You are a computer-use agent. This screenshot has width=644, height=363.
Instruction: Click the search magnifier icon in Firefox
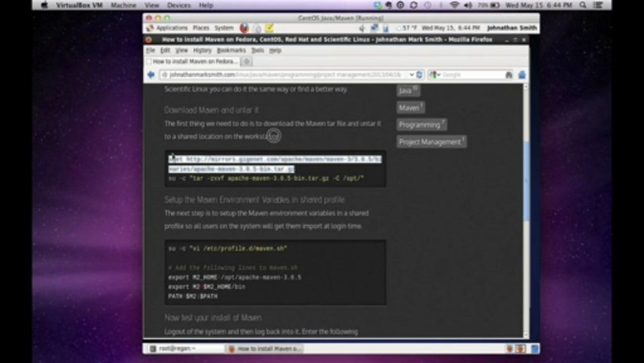[509, 75]
